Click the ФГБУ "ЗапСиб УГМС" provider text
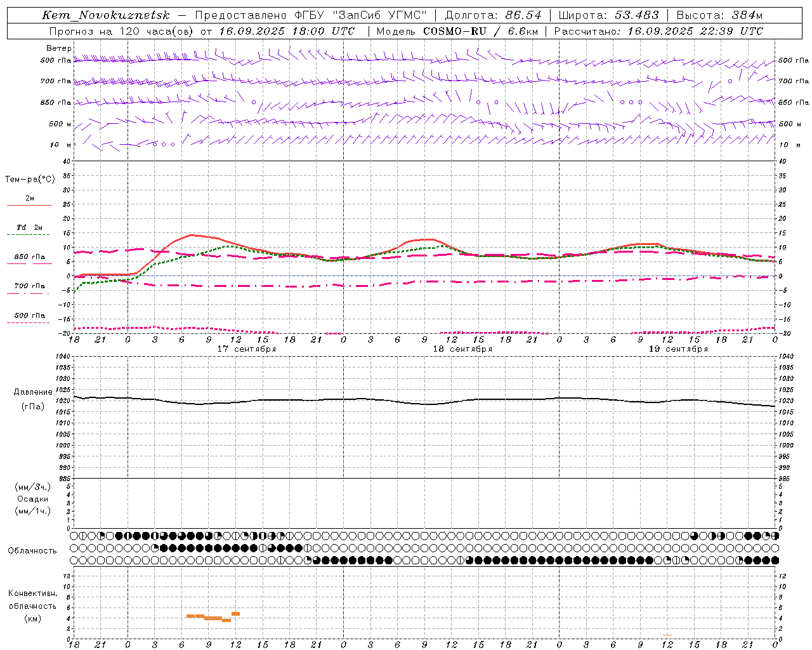 pos(361,15)
